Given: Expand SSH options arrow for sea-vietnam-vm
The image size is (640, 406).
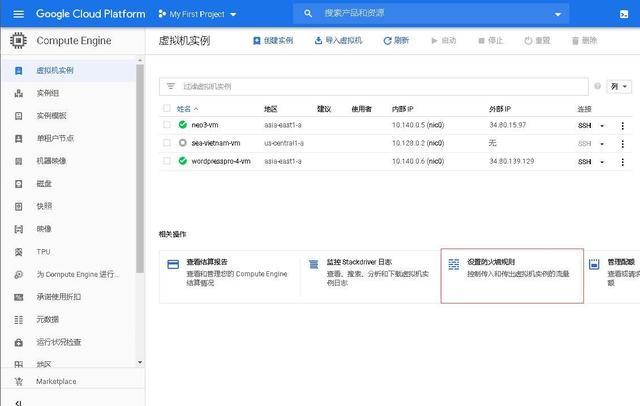Looking at the screenshot, I should pos(602,144).
